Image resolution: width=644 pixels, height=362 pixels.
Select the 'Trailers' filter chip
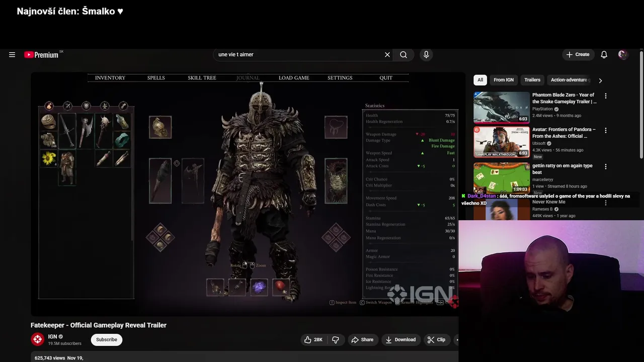tap(532, 80)
